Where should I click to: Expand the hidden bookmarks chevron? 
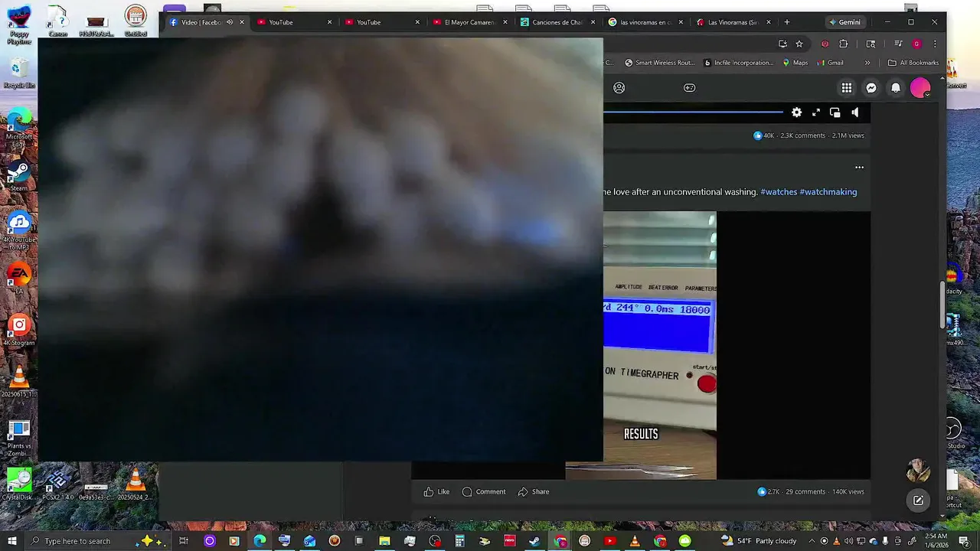[x=867, y=63]
